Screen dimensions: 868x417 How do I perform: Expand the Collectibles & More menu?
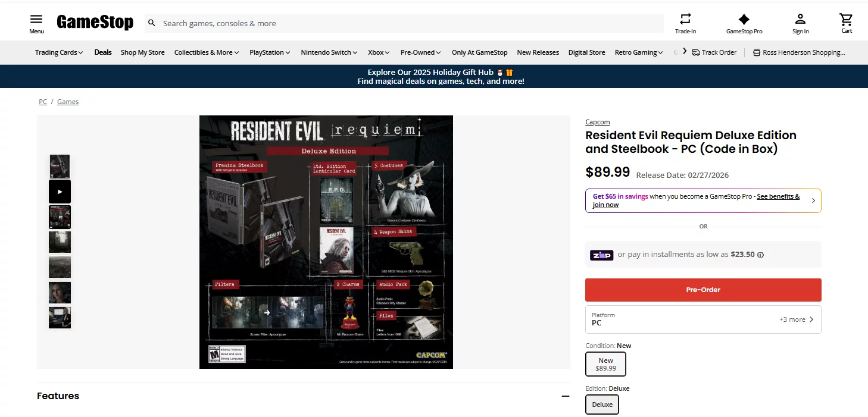pos(207,52)
